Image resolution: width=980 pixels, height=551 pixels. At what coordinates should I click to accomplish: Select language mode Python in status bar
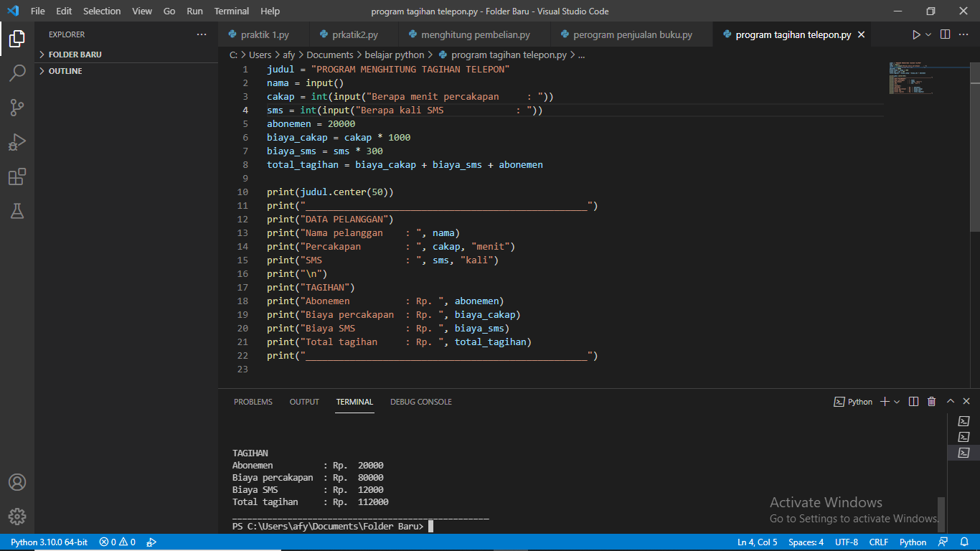pos(913,542)
